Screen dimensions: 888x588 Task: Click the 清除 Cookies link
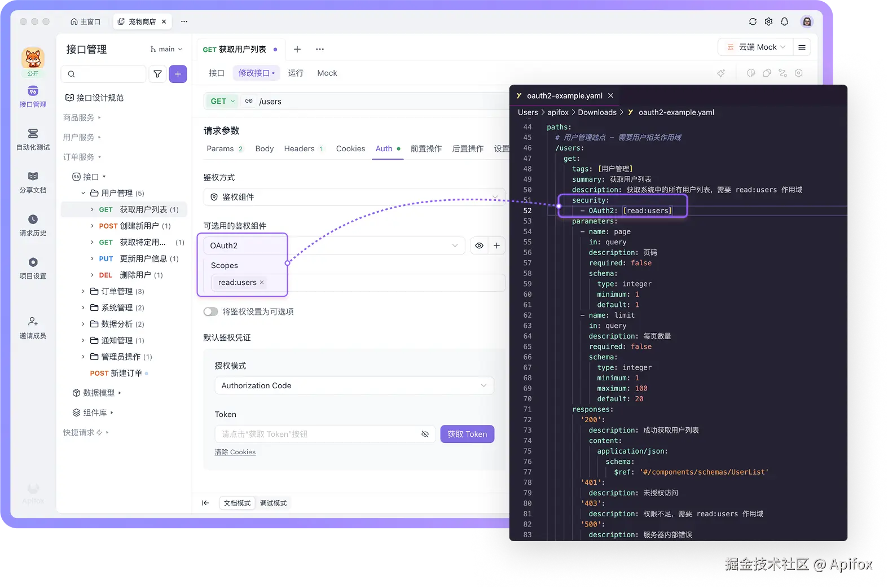[x=235, y=452]
